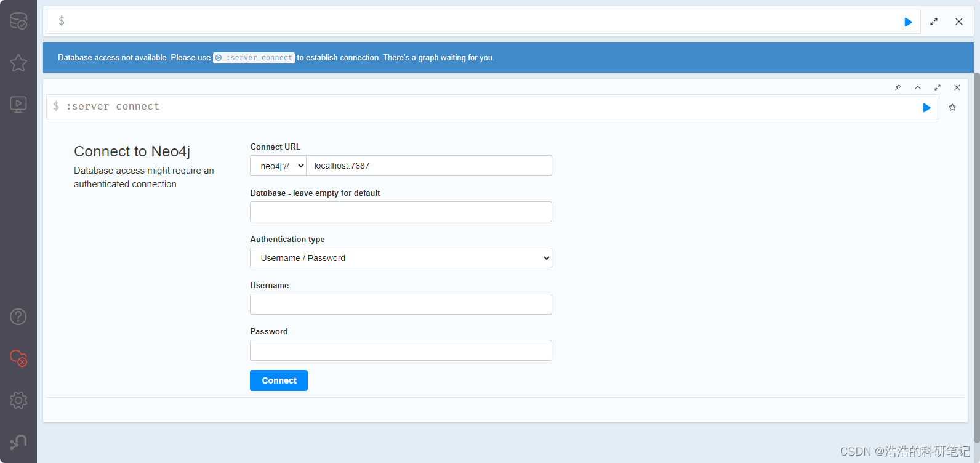Click the blue Connect button
The width and height of the screenshot is (980, 463).
279,380
